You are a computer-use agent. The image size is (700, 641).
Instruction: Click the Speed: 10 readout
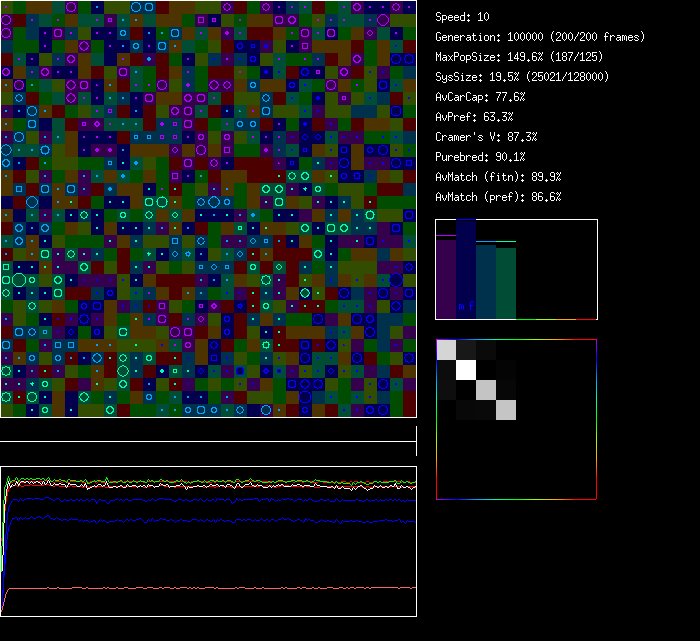coord(463,17)
